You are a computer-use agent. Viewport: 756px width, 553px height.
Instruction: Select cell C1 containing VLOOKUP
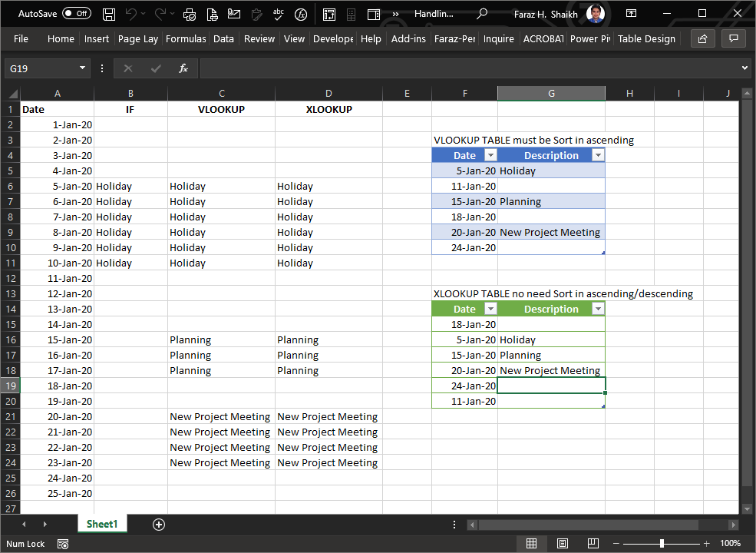221,109
